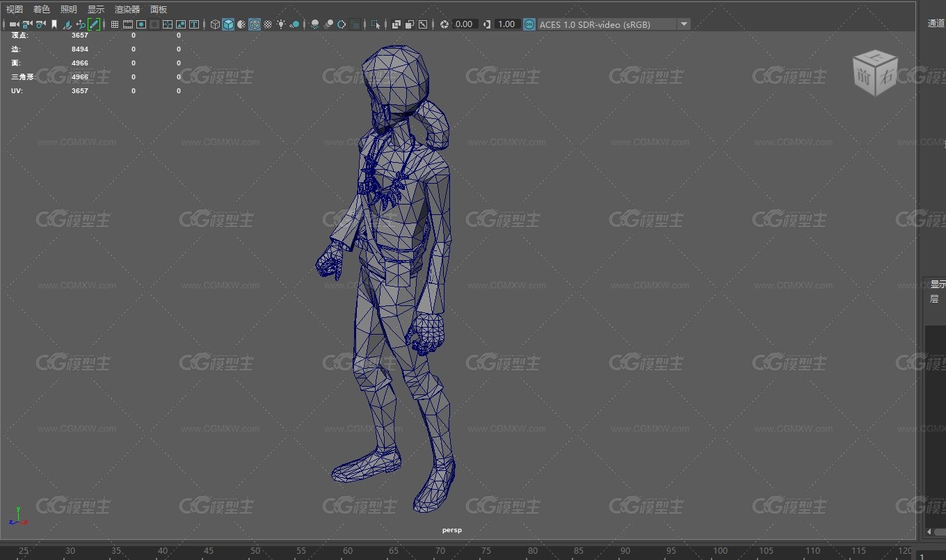The height and width of the screenshot is (560, 946).
Task: Click the Use Default Material icon
Action: [x=241, y=24]
